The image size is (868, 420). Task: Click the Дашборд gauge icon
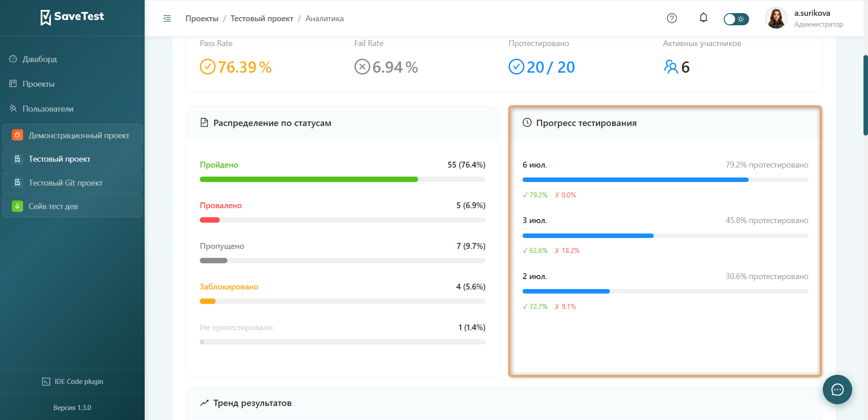(x=13, y=59)
